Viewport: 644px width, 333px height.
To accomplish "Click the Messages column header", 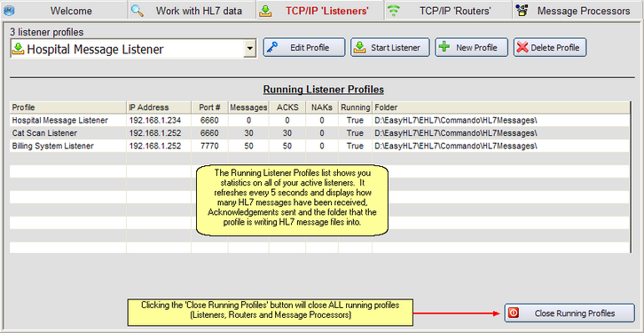I will tap(248, 107).
